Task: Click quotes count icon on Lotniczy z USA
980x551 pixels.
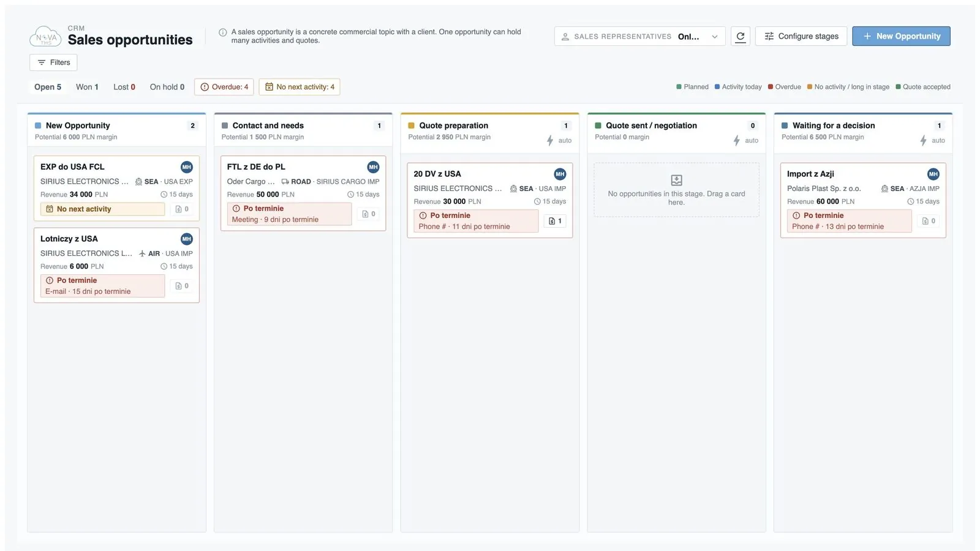Action: click(182, 286)
